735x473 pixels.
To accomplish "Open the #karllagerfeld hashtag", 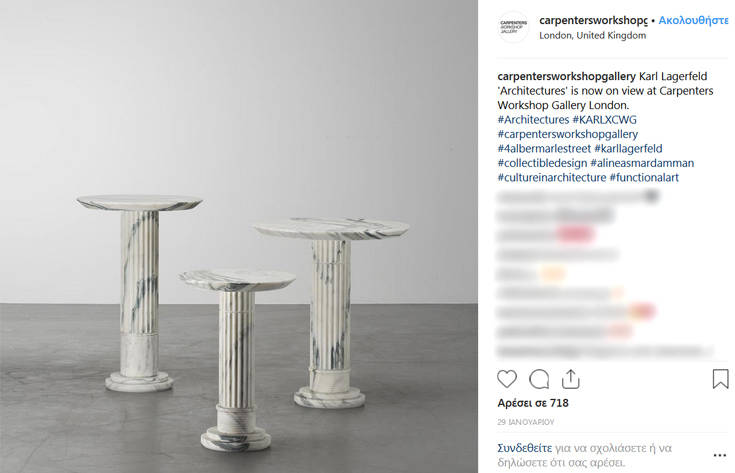I will click(x=628, y=149).
